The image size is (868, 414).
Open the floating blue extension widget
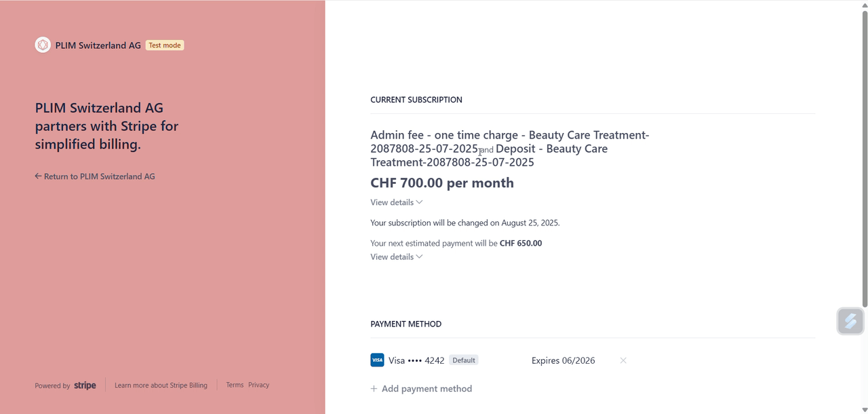point(850,321)
